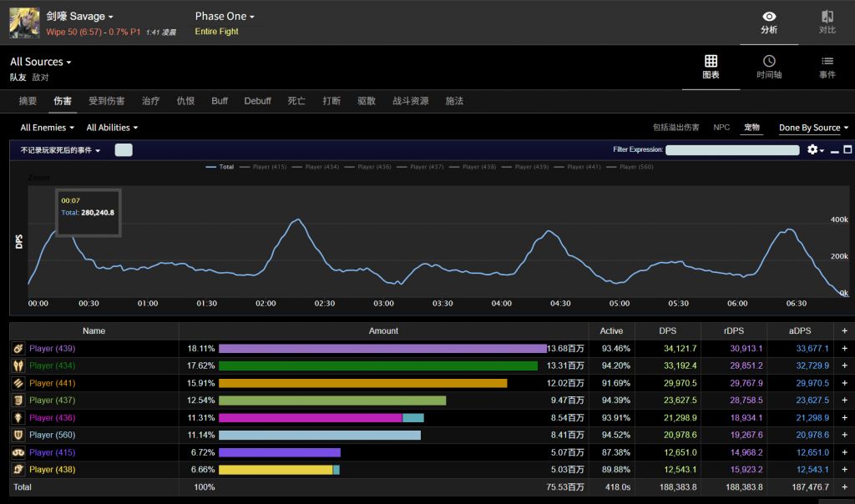The image size is (855, 504).
Task: Open the 分析 eye icon view
Action: [x=769, y=23]
